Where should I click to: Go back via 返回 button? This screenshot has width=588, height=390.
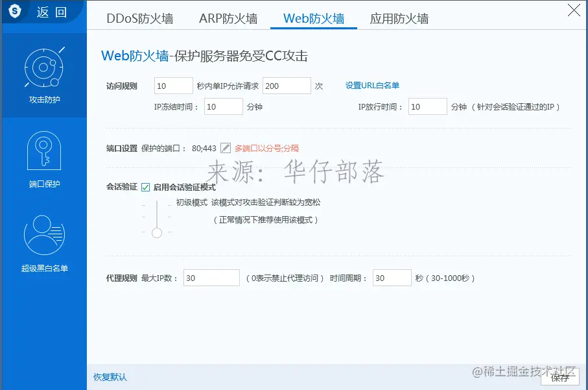click(51, 12)
